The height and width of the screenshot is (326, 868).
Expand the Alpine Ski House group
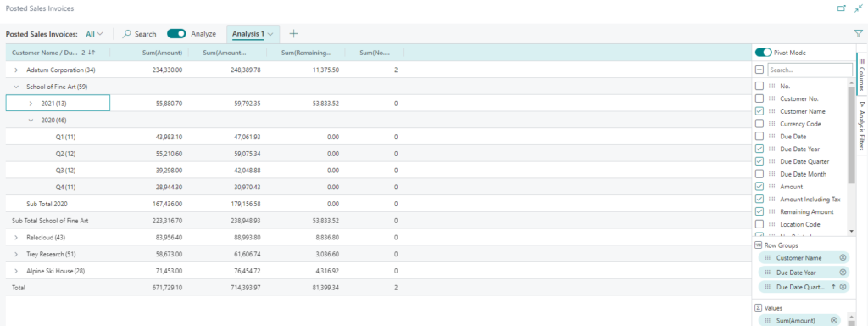point(16,271)
